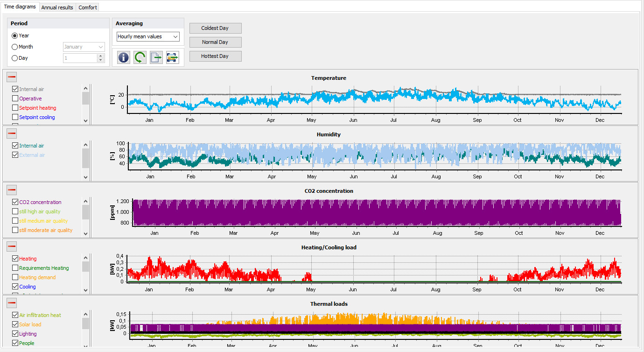
Task: Click the export diagram image icon
Action: 172,57
